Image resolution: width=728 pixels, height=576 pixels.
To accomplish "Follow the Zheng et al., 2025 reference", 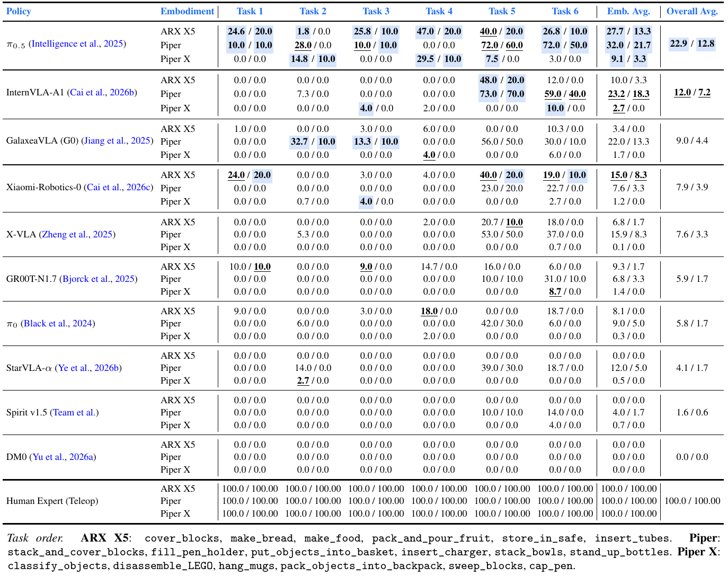I will 77,234.
